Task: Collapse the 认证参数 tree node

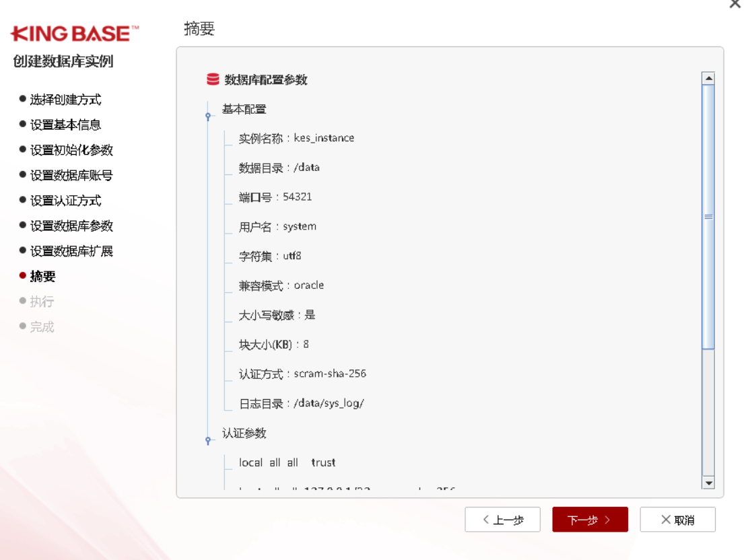Action: (x=209, y=440)
